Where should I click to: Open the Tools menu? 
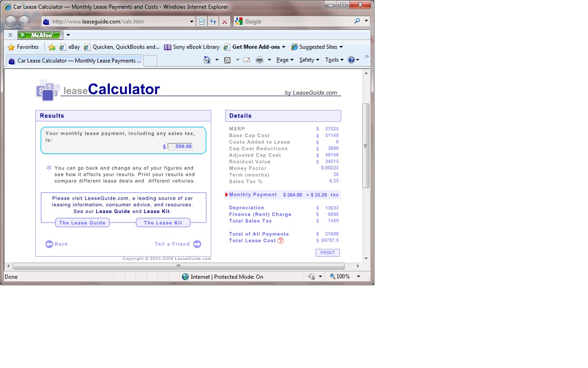pos(334,60)
